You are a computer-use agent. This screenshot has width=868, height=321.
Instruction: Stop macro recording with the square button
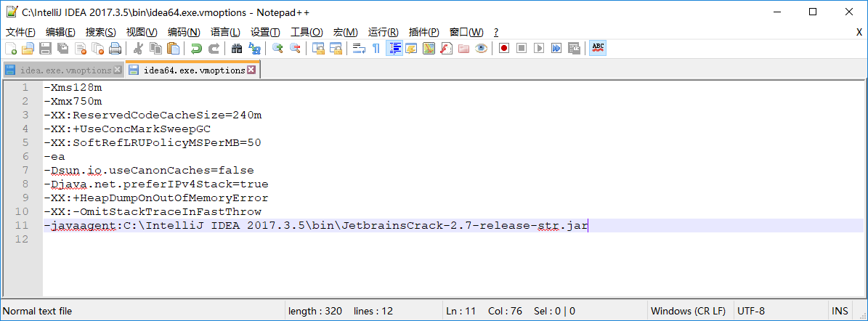point(522,48)
